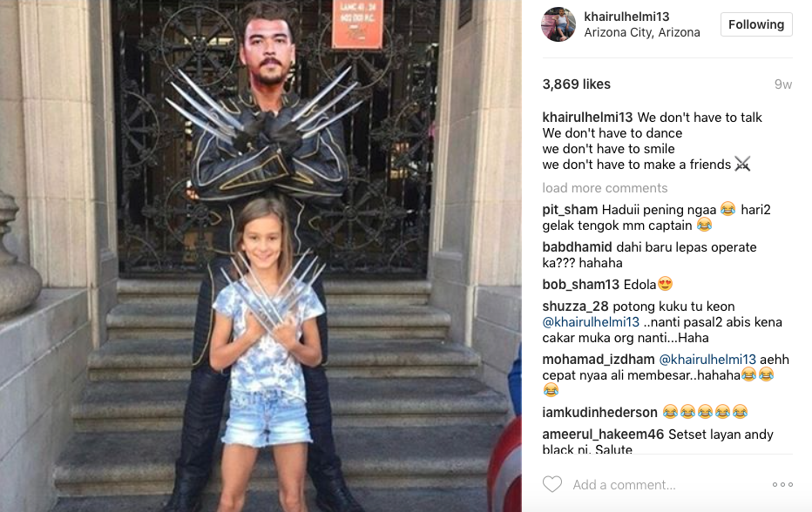Click the 9w post timestamp
Viewport: 812px width, 512px height.
(x=783, y=84)
